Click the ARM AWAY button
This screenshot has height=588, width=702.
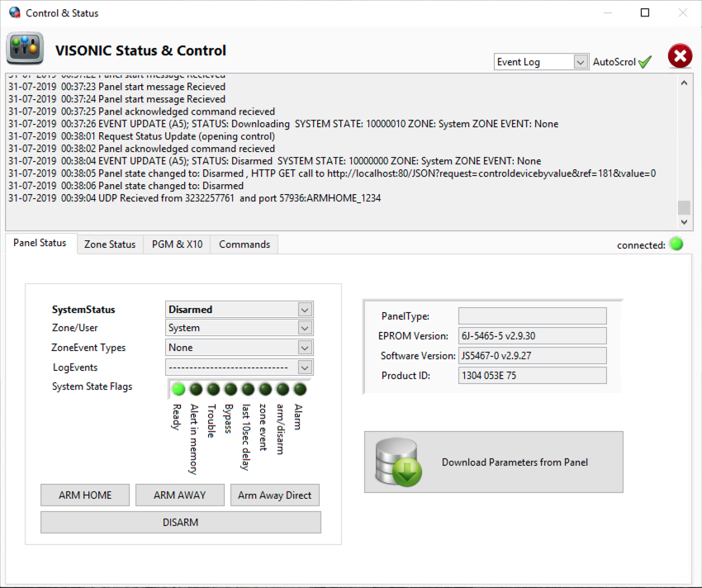pyautogui.click(x=180, y=495)
